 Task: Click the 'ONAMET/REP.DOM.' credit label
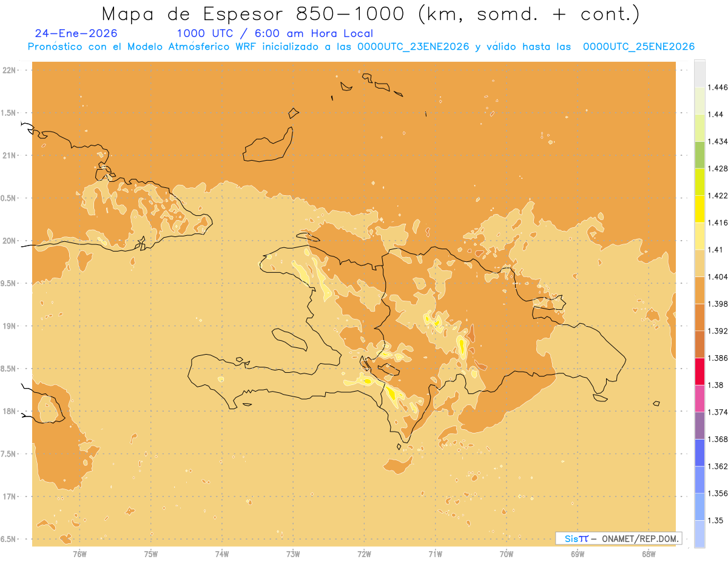(641, 538)
